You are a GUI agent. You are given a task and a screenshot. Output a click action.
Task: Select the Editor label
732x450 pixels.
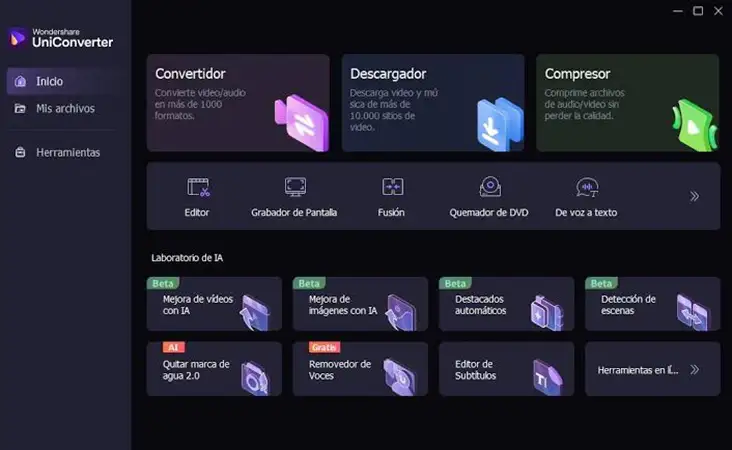(197, 212)
